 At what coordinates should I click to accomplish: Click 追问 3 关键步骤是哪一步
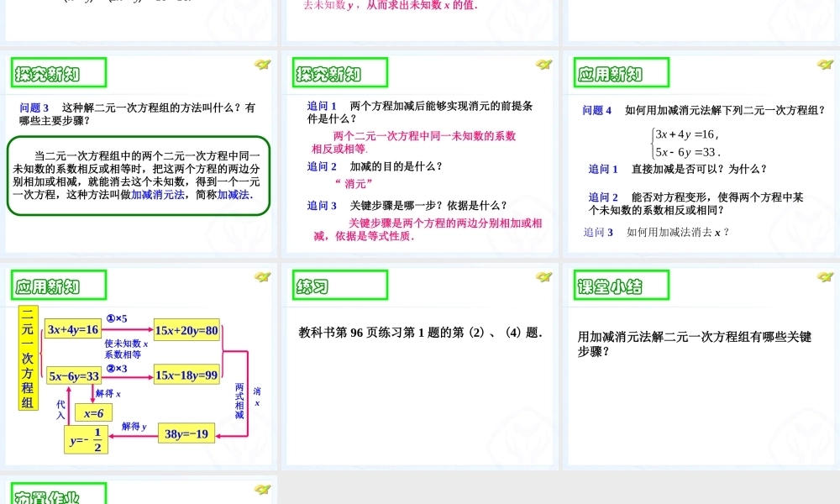407,206
